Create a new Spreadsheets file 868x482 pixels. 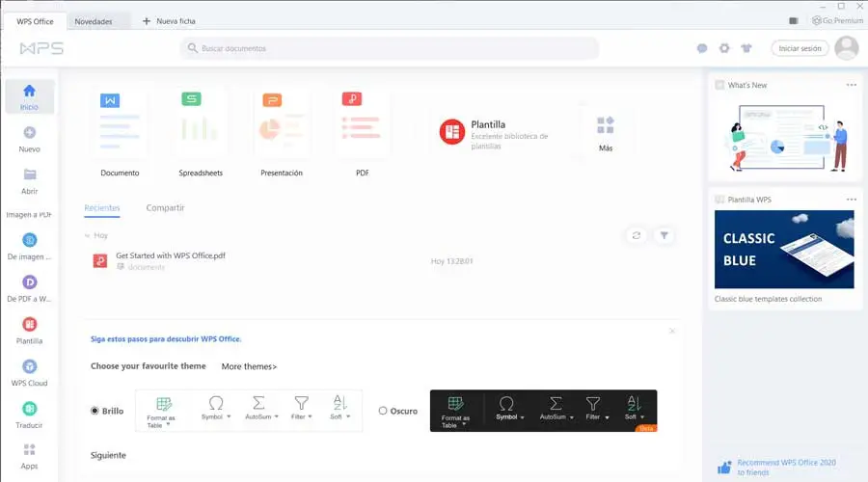[x=201, y=133]
